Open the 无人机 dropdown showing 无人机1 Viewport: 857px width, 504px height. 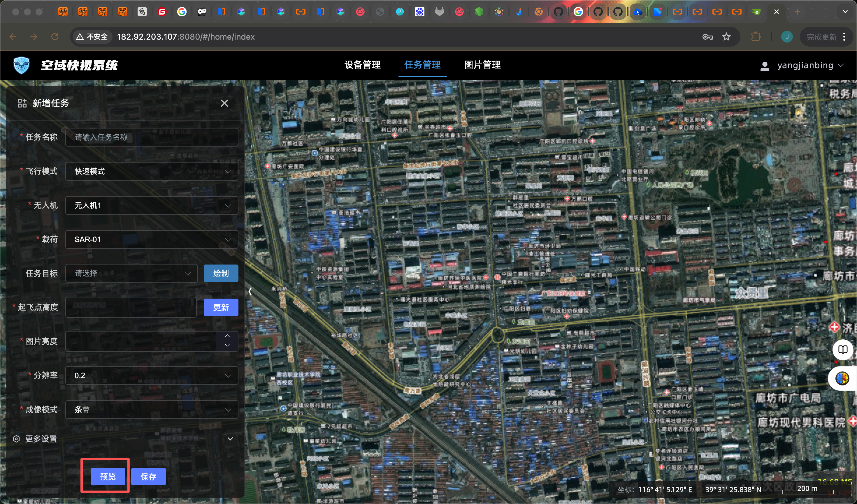[x=152, y=205]
